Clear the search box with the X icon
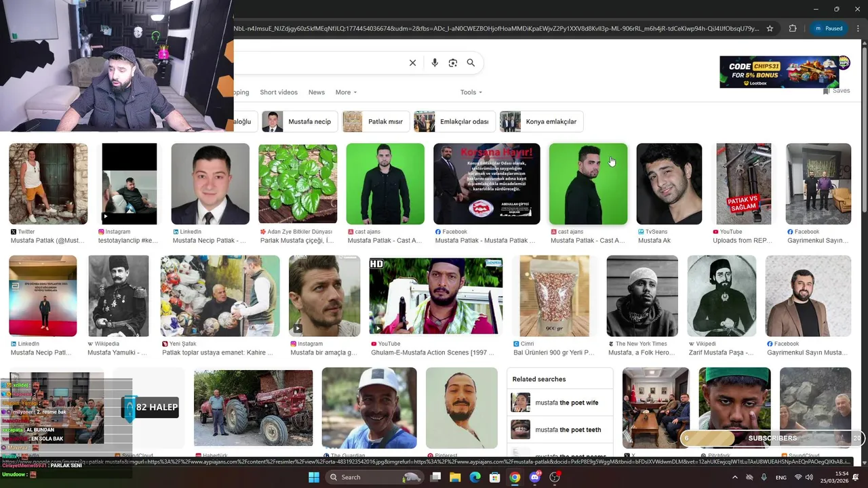The height and width of the screenshot is (488, 868). point(412,63)
